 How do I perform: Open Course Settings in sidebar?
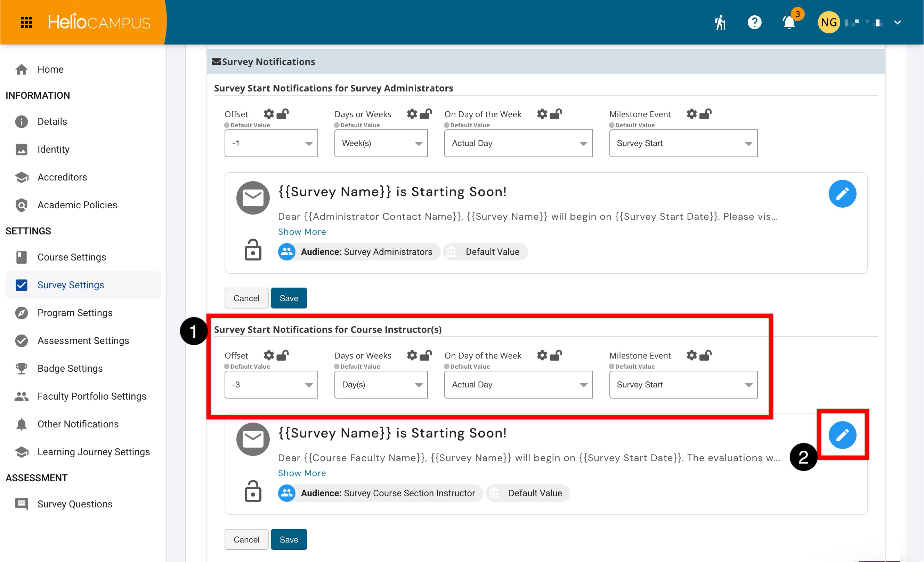[83, 257]
